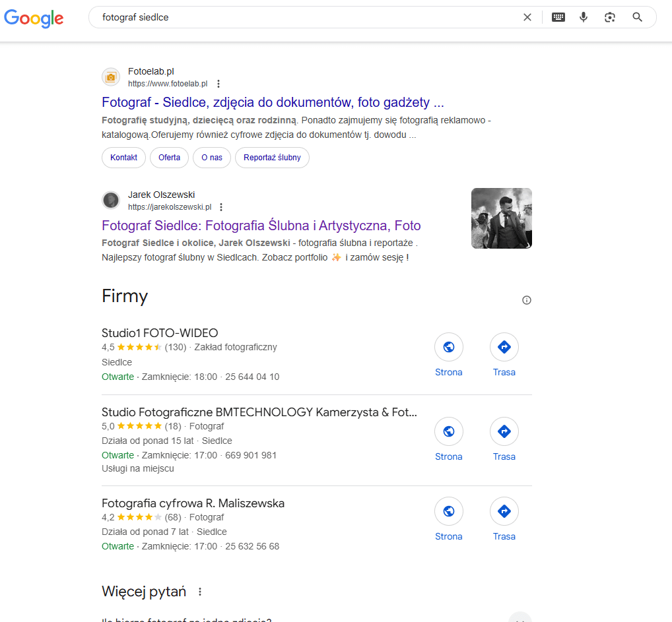Open more options for the Fotoelab.pl result

tap(218, 84)
